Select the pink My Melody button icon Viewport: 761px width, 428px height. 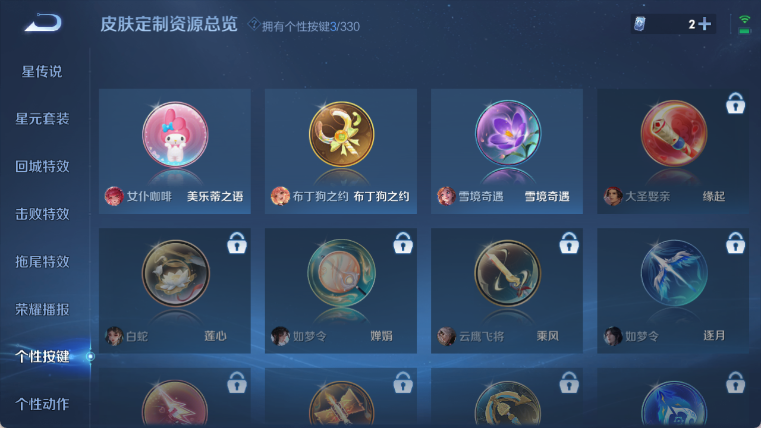(x=175, y=134)
